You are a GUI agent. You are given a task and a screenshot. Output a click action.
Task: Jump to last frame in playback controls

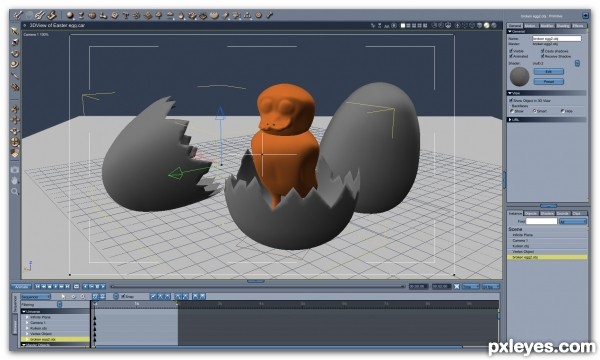(x=68, y=286)
